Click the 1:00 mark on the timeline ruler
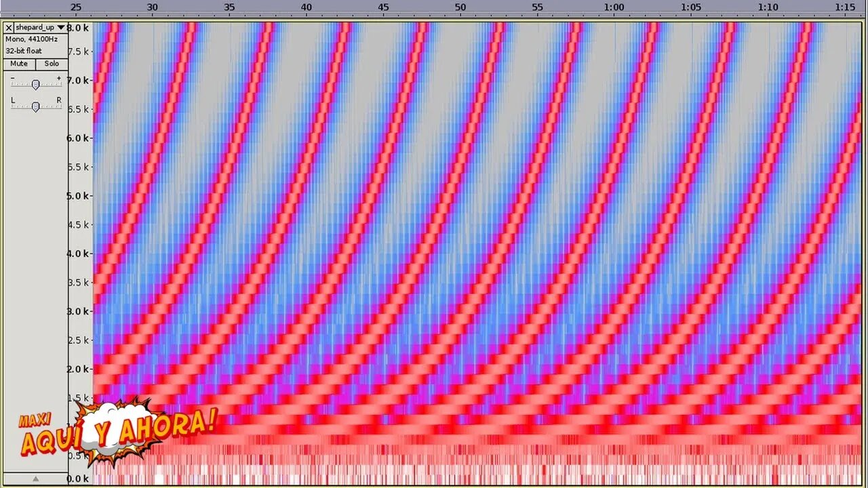This screenshot has height=488, width=868. 614,7
